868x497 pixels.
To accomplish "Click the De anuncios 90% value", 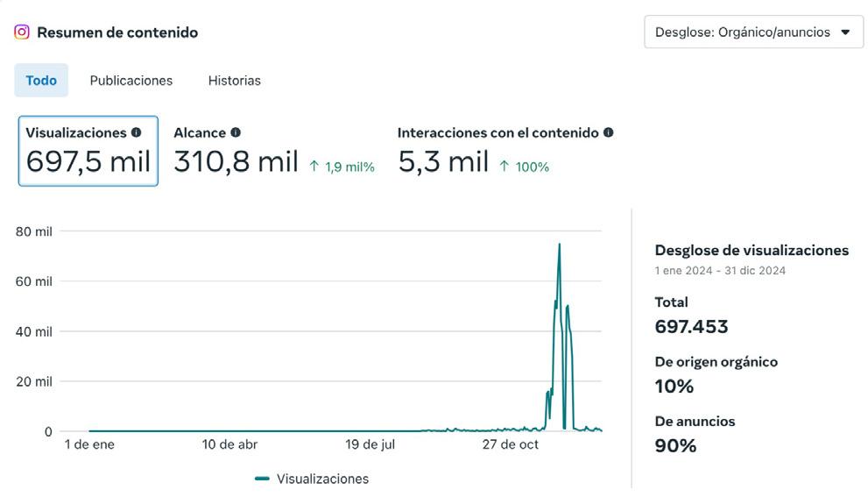I will click(x=675, y=445).
